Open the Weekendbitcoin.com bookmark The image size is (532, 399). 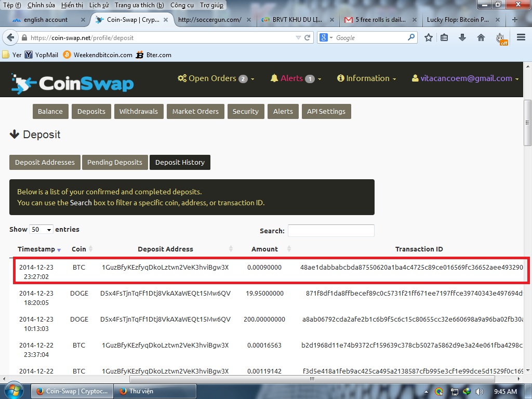click(x=98, y=55)
